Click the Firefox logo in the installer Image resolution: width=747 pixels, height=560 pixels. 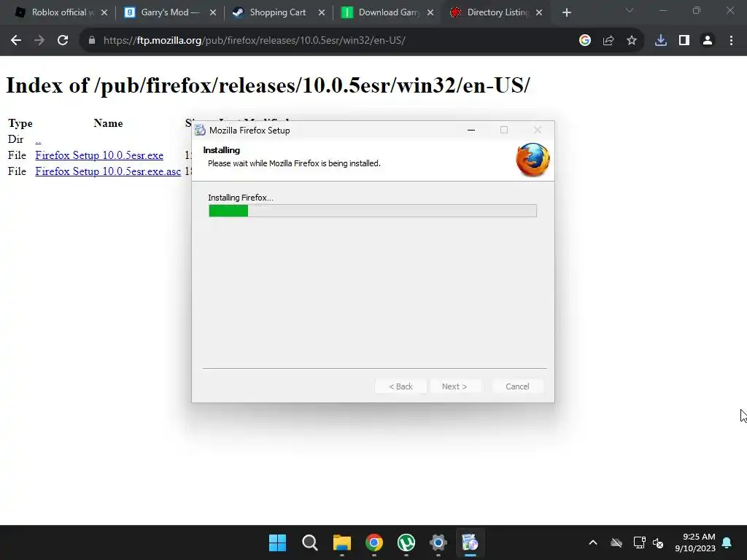(533, 160)
